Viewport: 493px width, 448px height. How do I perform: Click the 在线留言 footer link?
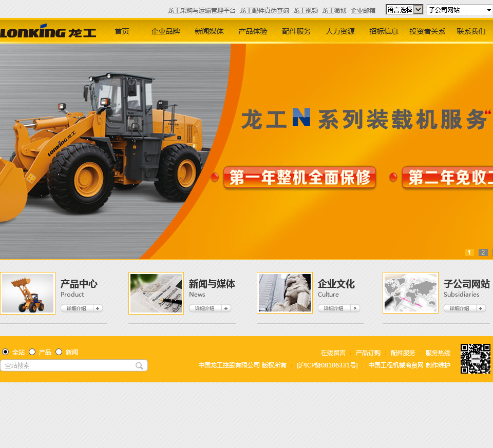[333, 353]
